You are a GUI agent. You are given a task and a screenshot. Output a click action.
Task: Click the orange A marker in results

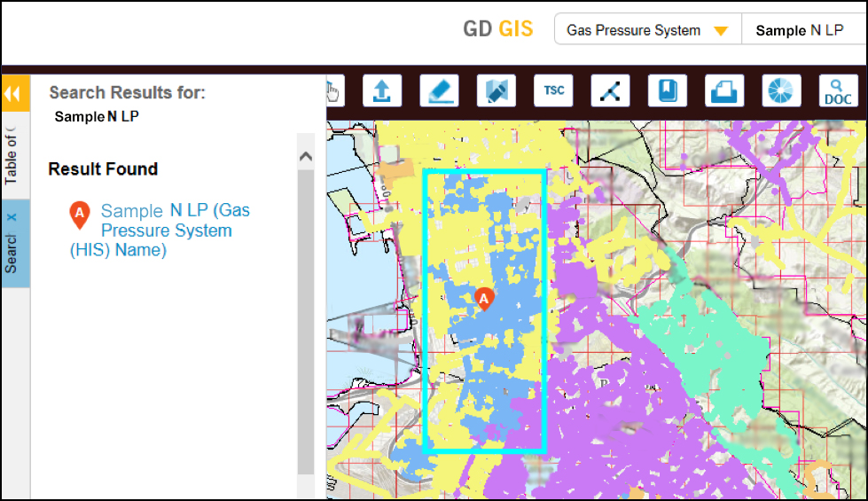pos(80,214)
